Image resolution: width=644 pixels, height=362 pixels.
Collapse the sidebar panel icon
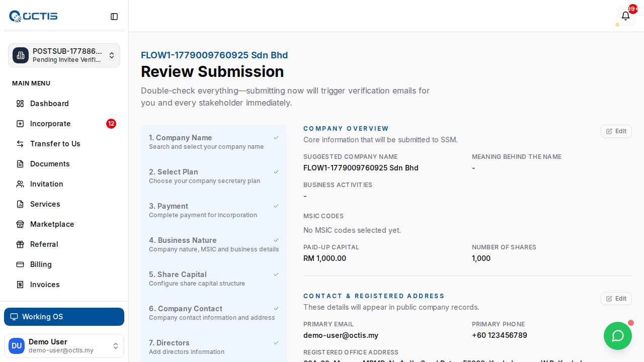(114, 17)
